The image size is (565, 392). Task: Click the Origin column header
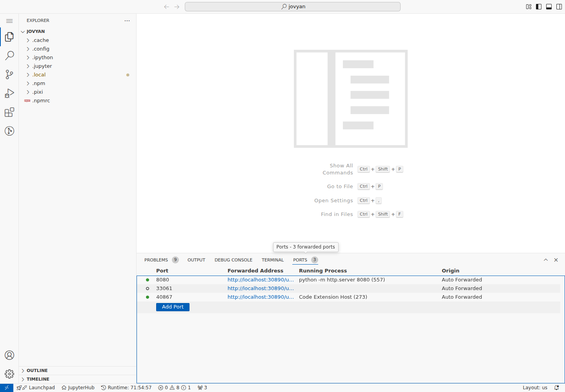point(450,271)
